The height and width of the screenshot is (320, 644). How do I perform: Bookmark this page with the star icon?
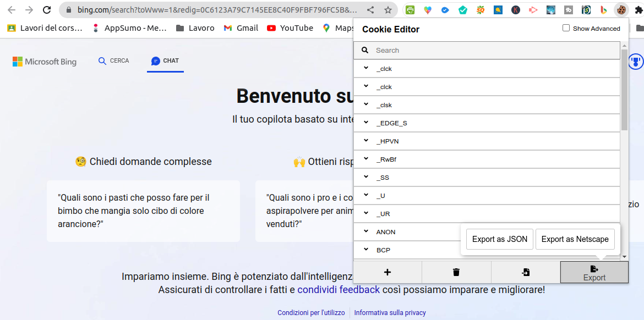[x=388, y=10]
